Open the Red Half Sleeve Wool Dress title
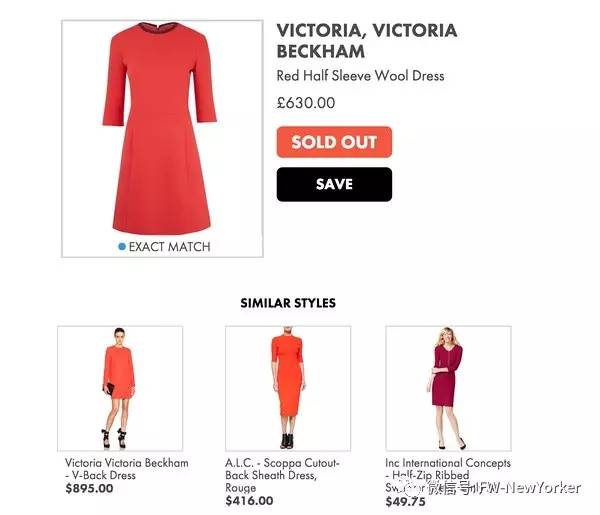This screenshot has width=600, height=515. [360, 76]
